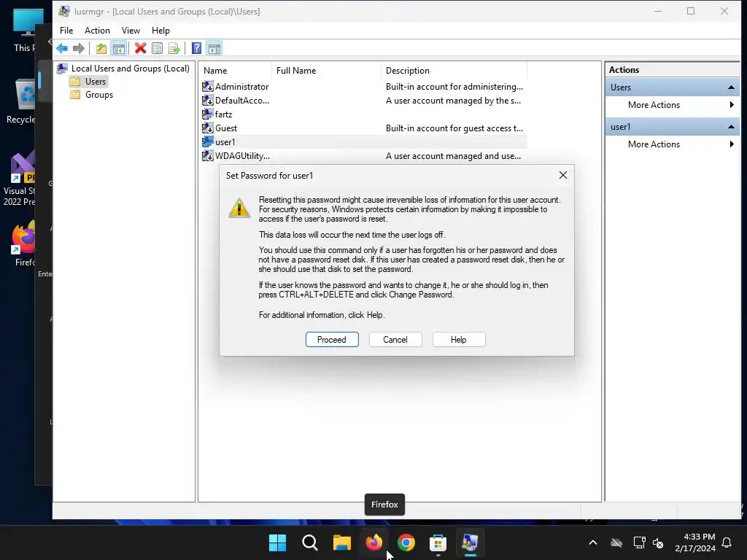
Task: Click the red Delete toolbar icon
Action: pos(140,49)
